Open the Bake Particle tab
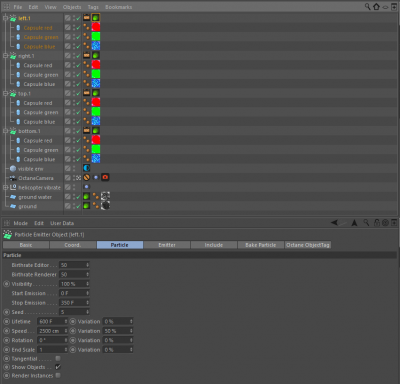This screenshot has height=384, width=400. [261, 245]
